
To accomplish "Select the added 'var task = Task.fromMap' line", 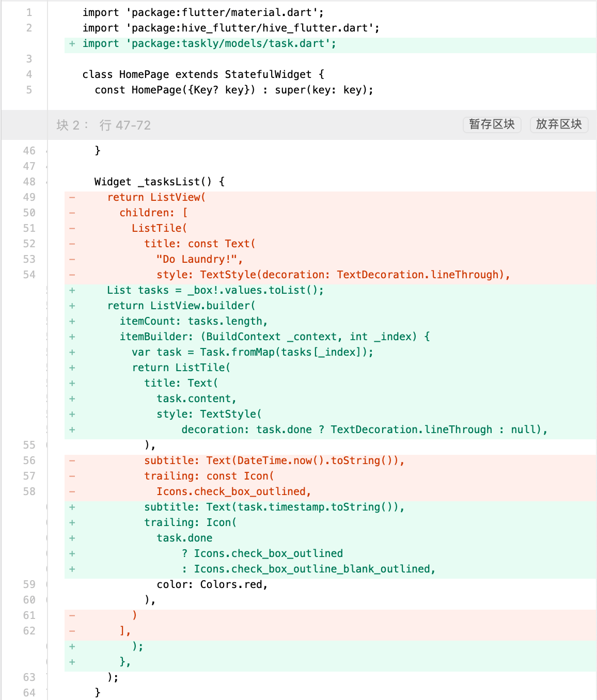I will click(252, 352).
